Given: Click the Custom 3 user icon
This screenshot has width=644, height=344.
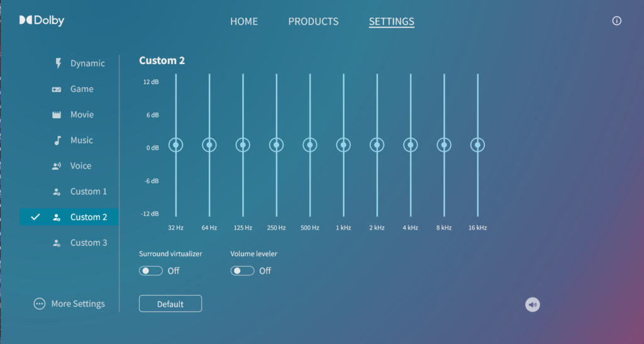Looking at the screenshot, I should click(x=57, y=243).
